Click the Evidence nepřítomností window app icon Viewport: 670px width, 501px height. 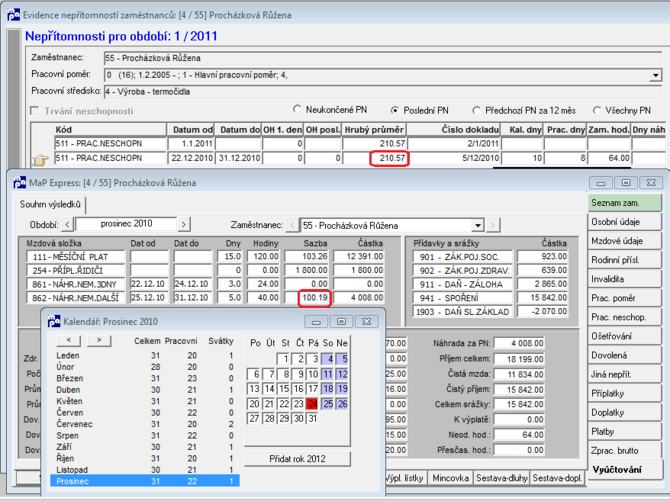(13, 15)
